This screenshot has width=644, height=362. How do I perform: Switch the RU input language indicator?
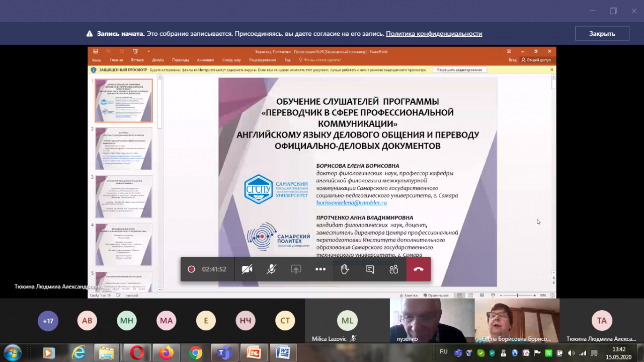[x=444, y=352]
